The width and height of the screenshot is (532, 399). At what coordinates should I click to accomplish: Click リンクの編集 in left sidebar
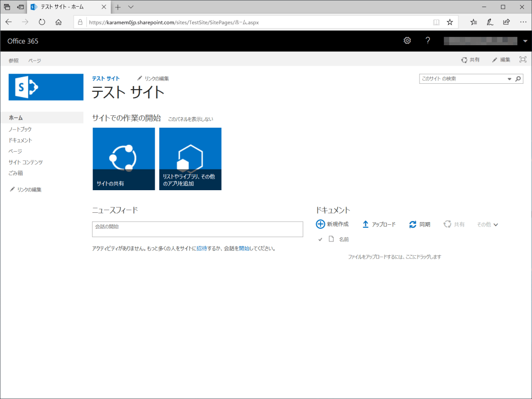pyautogui.click(x=26, y=190)
